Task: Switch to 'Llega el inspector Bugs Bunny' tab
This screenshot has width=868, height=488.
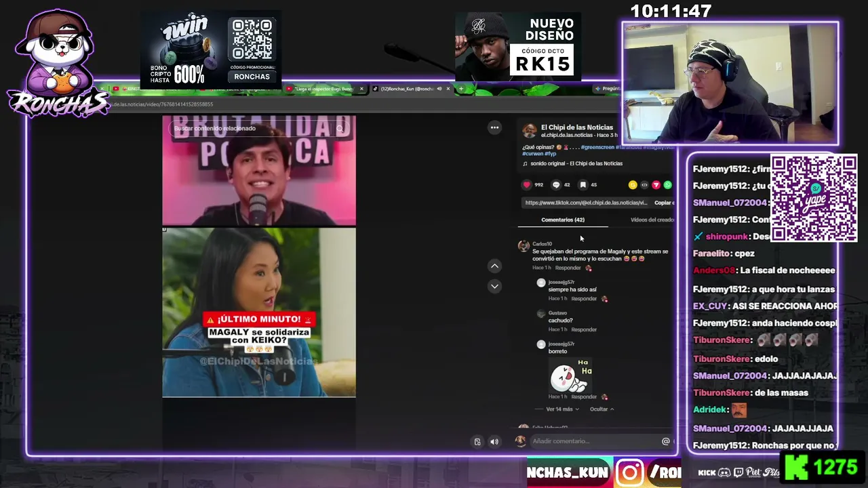Action: click(325, 89)
